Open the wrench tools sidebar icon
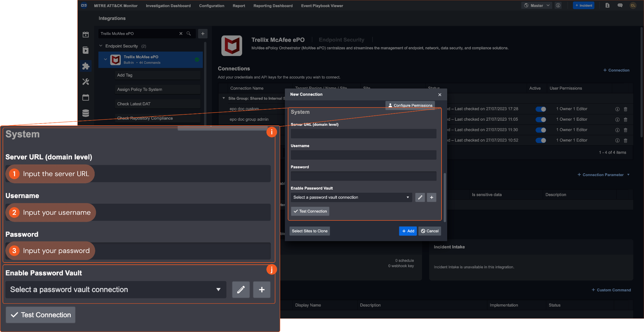The height and width of the screenshot is (332, 644). [x=86, y=82]
